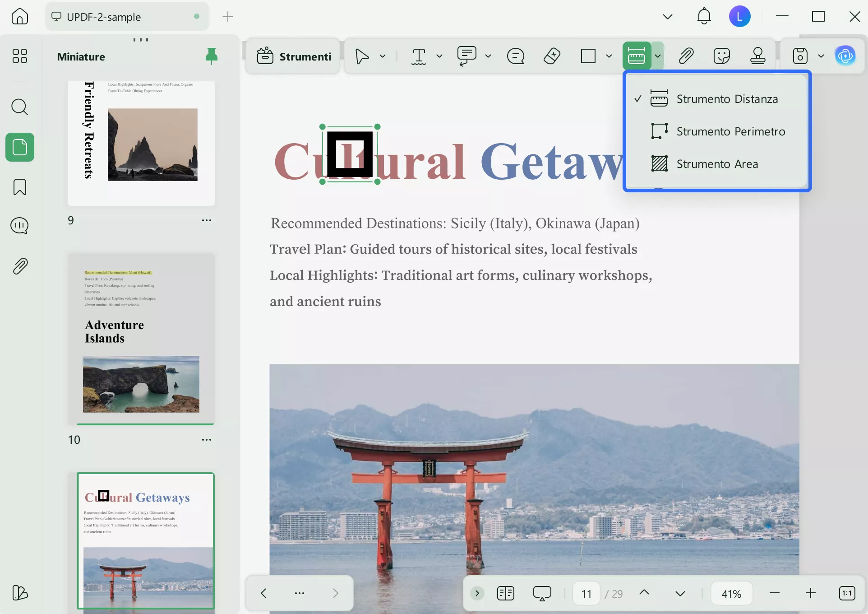The height and width of the screenshot is (614, 868).
Task: Click the page number input field
Action: tap(586, 593)
